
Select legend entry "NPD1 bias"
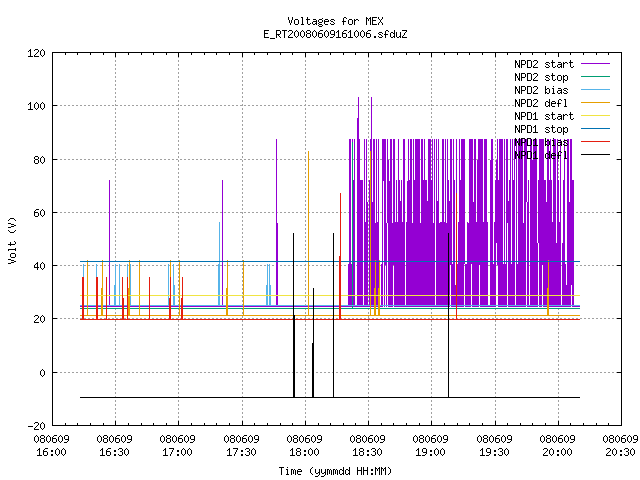(541, 142)
